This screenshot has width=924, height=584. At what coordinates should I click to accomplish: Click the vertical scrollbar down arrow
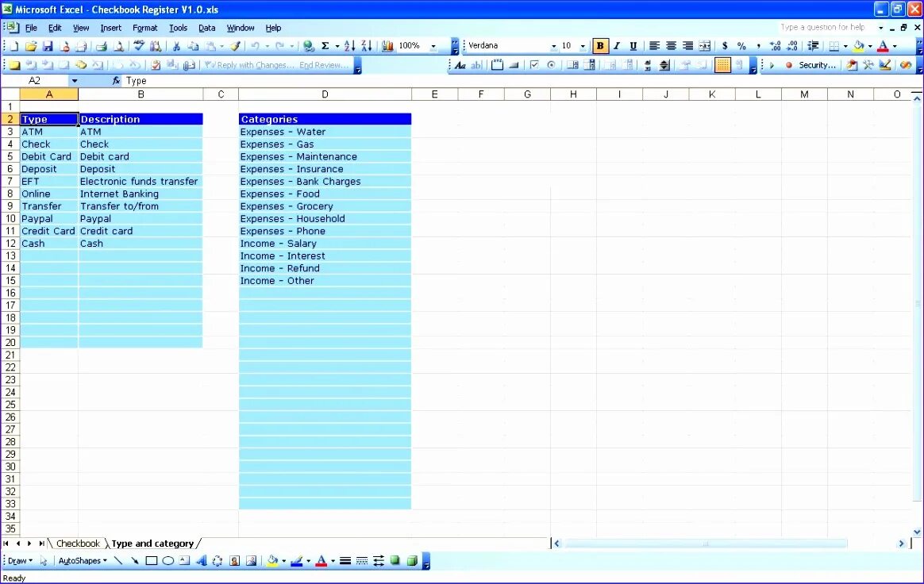[917, 532]
